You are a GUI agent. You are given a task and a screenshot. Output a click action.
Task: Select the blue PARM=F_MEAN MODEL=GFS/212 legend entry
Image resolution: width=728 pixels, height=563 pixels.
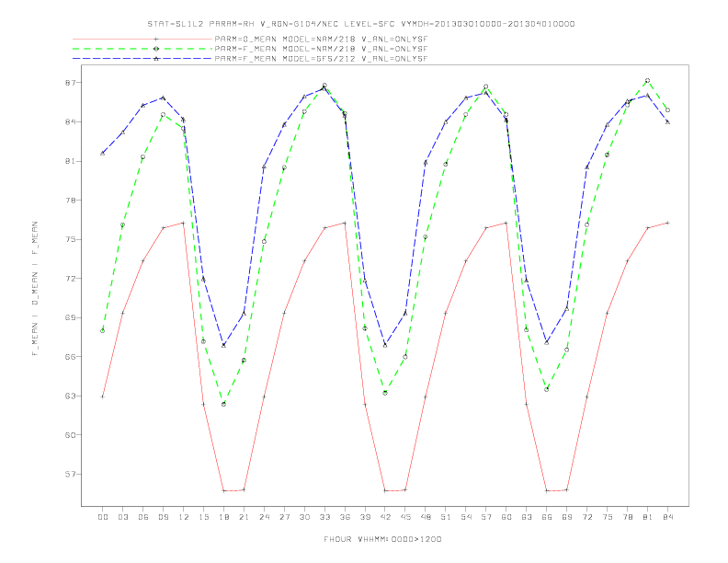(250, 59)
